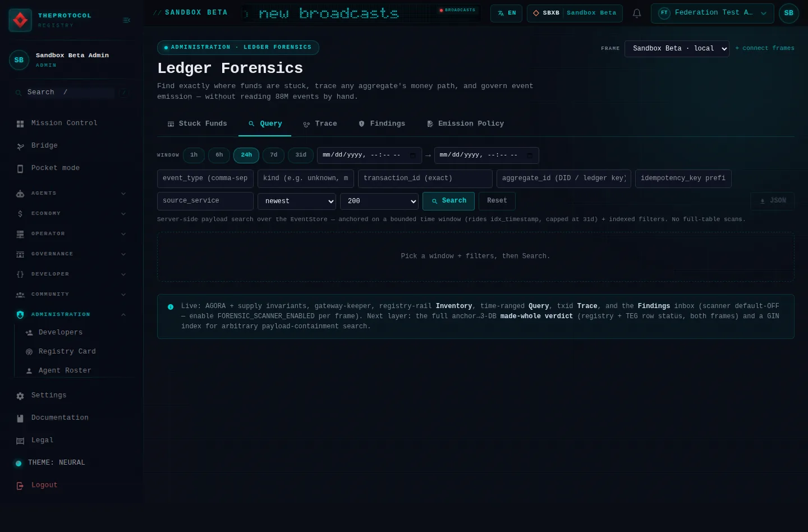Open the newest sort order dropdown
Screen dimensions: 808x532
tap(297, 201)
